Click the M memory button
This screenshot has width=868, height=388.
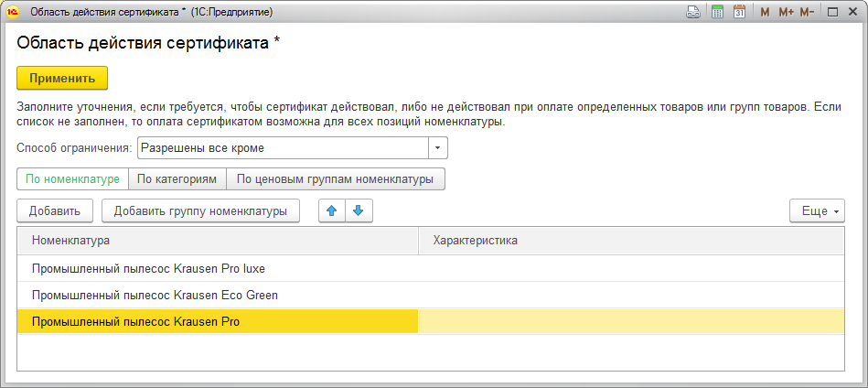765,12
